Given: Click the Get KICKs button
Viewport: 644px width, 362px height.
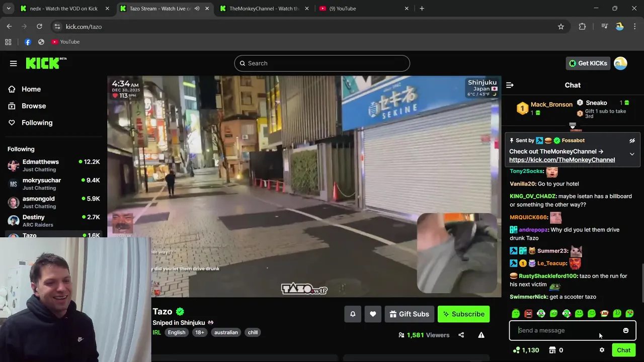Looking at the screenshot, I should click(588, 63).
